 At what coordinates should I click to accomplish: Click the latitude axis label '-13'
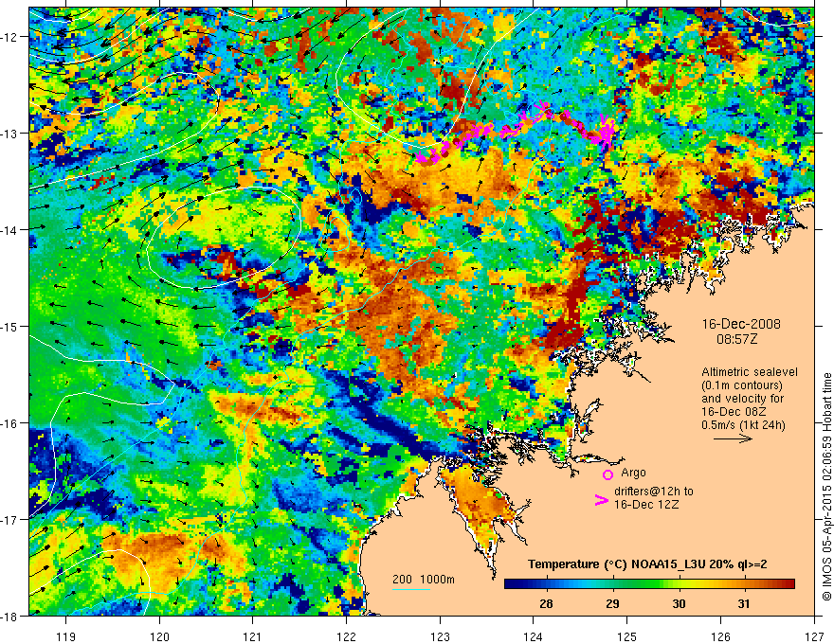point(9,133)
